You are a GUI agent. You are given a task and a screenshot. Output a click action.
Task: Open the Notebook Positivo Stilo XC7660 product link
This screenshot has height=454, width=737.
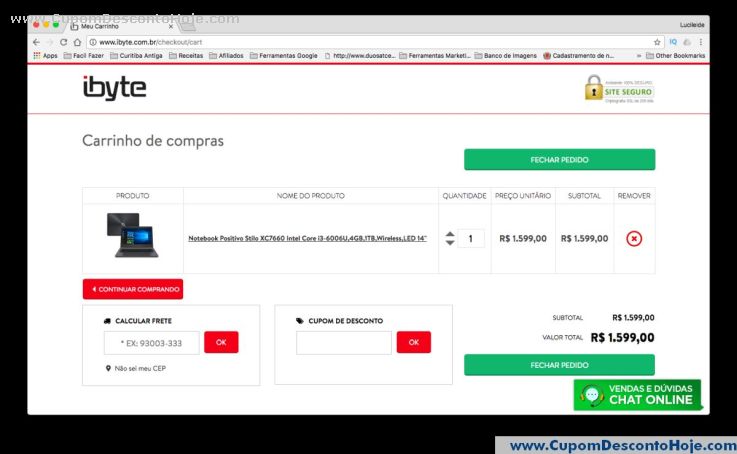(x=307, y=238)
